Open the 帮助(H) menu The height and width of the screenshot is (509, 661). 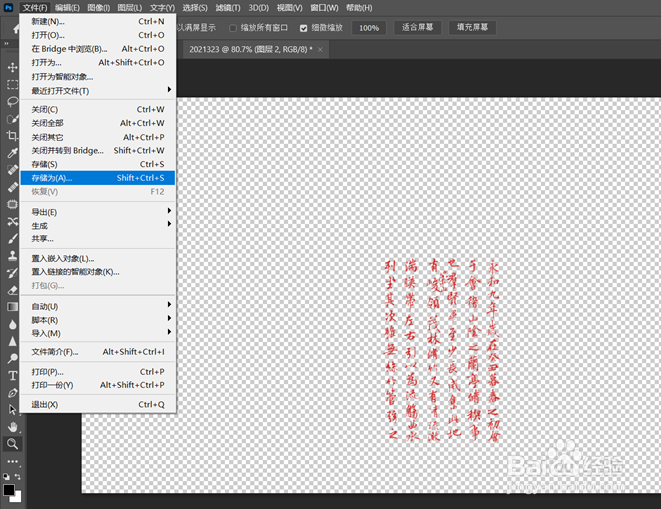359,8
